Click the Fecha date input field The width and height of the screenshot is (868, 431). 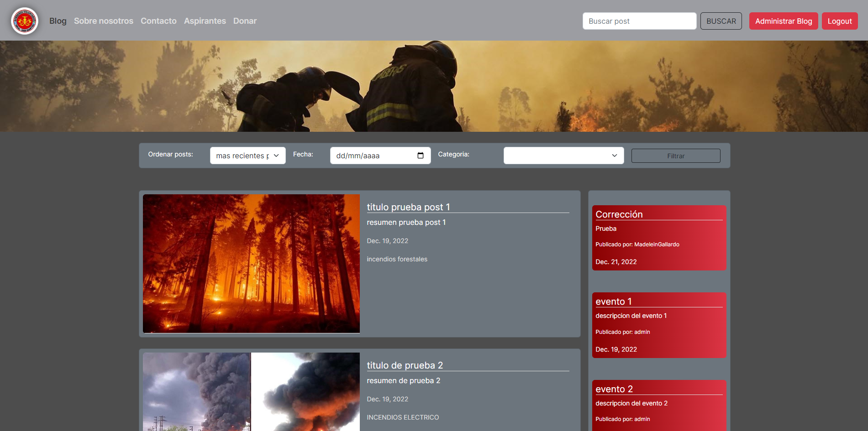click(380, 156)
